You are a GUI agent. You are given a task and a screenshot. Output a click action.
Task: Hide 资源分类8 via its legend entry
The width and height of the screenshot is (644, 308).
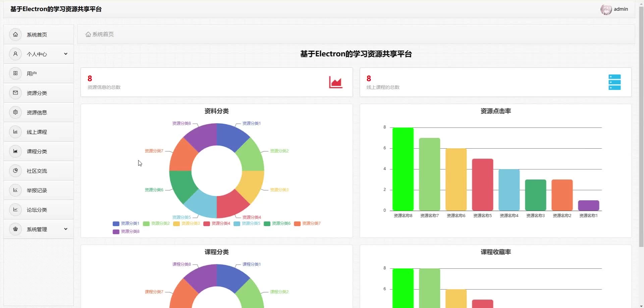pyautogui.click(x=126, y=232)
